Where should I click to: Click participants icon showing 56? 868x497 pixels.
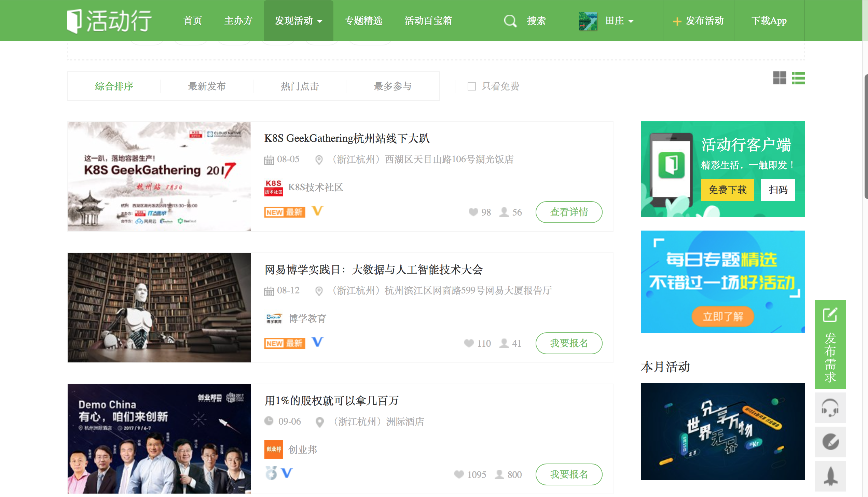[504, 212]
